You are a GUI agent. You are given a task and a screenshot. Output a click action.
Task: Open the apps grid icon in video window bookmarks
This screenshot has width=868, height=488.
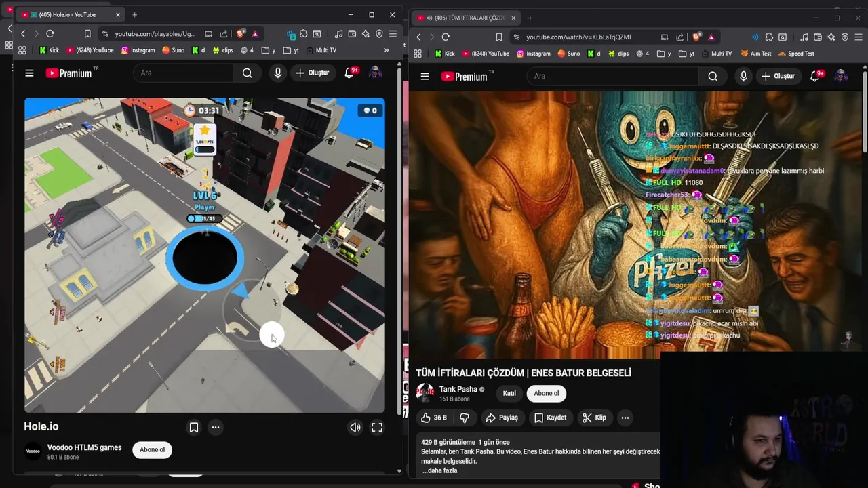click(x=418, y=54)
